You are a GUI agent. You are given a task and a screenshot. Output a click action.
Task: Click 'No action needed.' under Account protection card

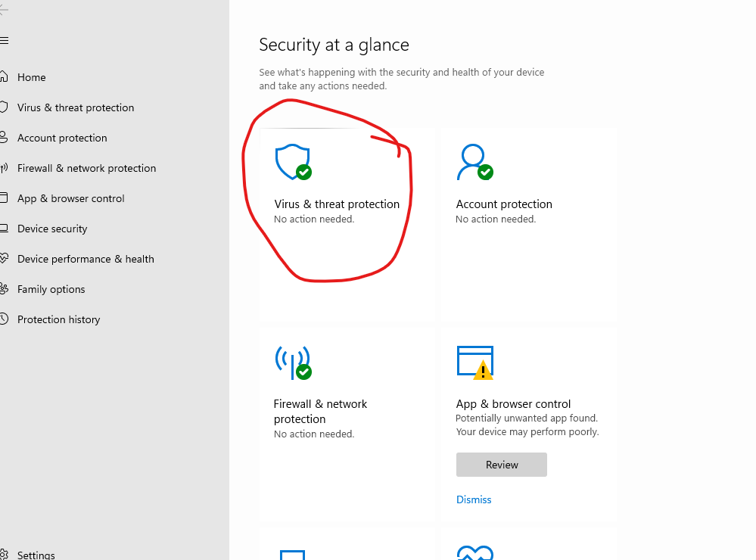coord(496,219)
